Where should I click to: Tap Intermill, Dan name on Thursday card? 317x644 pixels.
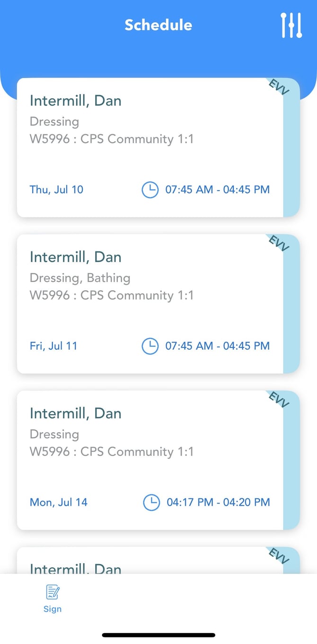coord(75,101)
